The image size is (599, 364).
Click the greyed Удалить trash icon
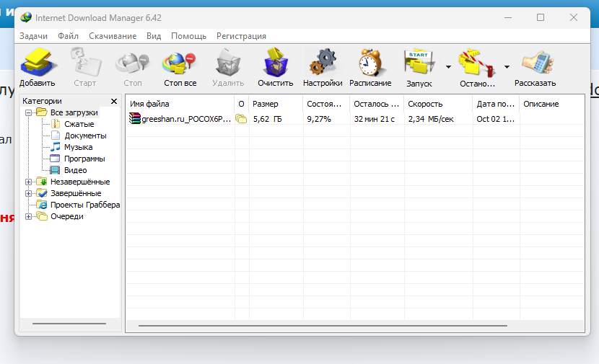coord(228,62)
